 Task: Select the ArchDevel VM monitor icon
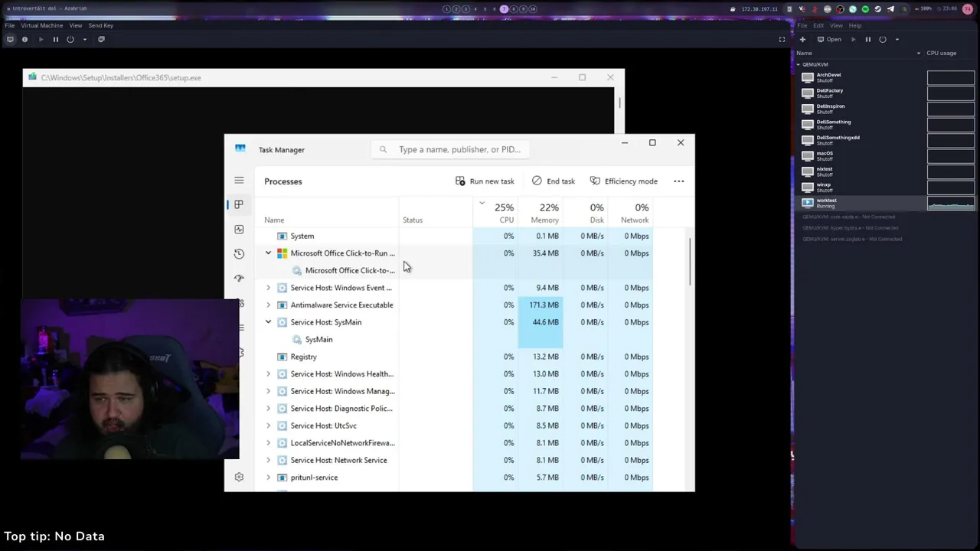tap(807, 77)
